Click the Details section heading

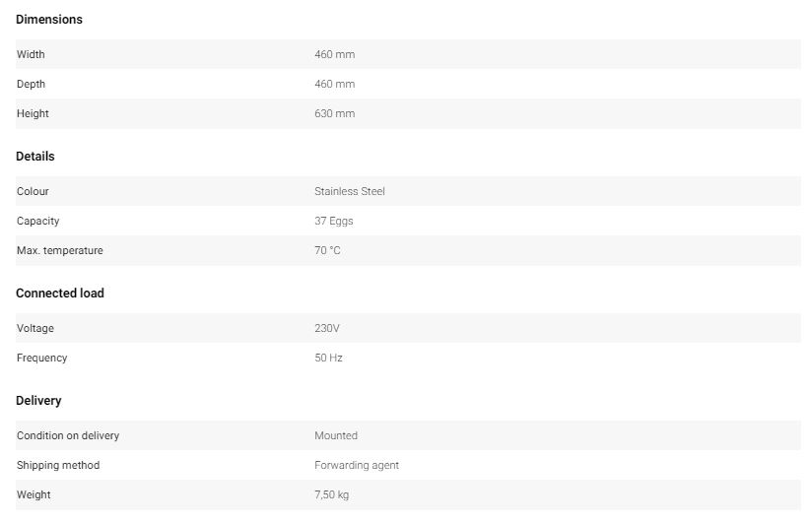(x=35, y=157)
